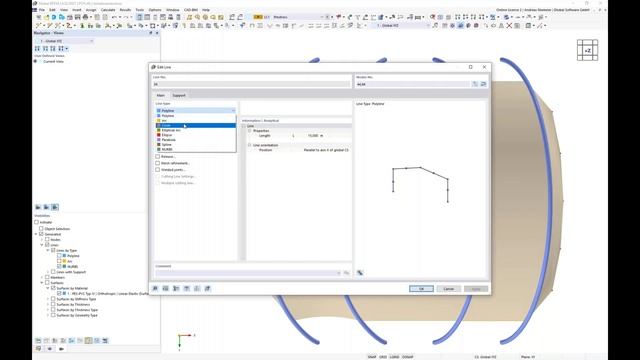
Task: Switch to the Support tab
Action: [x=179, y=96]
